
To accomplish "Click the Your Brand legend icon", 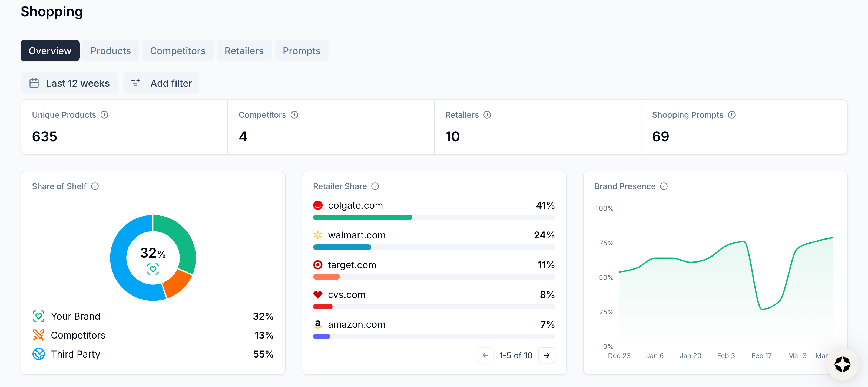I will [39, 316].
